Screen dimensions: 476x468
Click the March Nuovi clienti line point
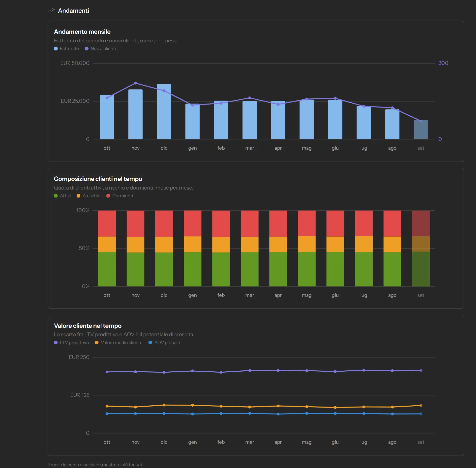tap(250, 98)
